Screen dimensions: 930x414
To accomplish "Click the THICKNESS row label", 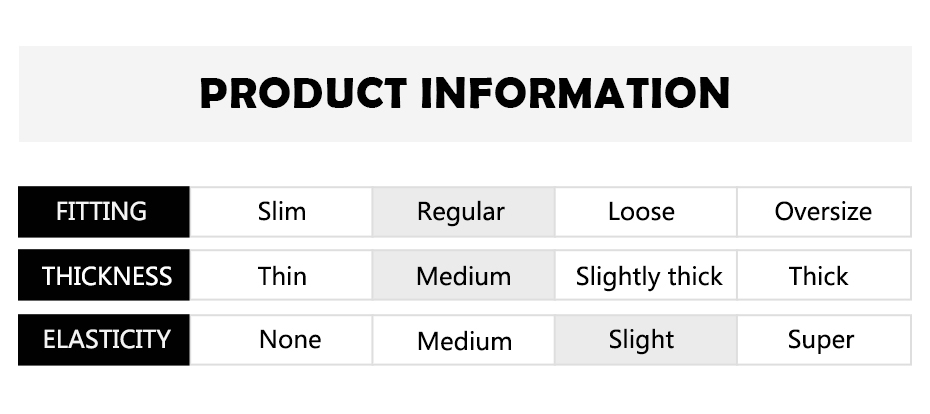I will pyautogui.click(x=106, y=276).
